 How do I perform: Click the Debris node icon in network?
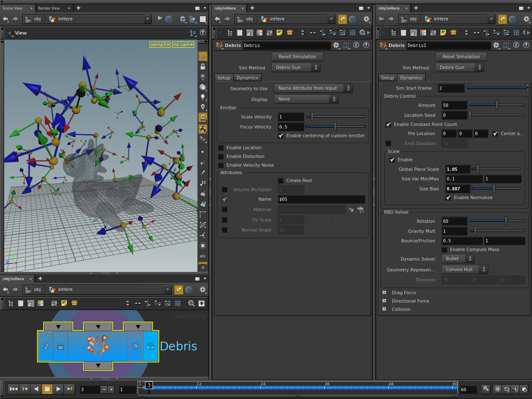click(x=98, y=346)
